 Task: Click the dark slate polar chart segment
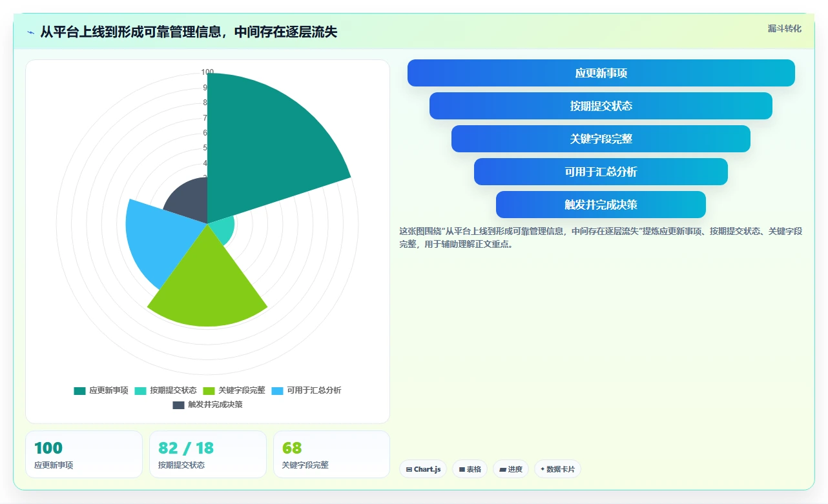pos(187,200)
